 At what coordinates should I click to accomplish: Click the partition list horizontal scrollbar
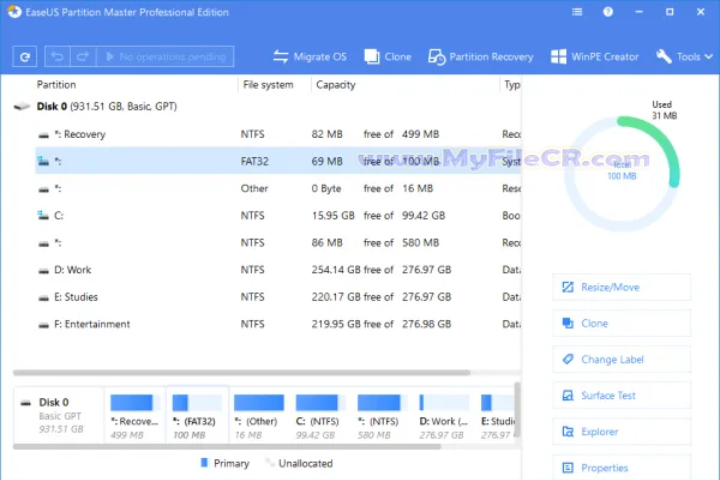point(242,373)
